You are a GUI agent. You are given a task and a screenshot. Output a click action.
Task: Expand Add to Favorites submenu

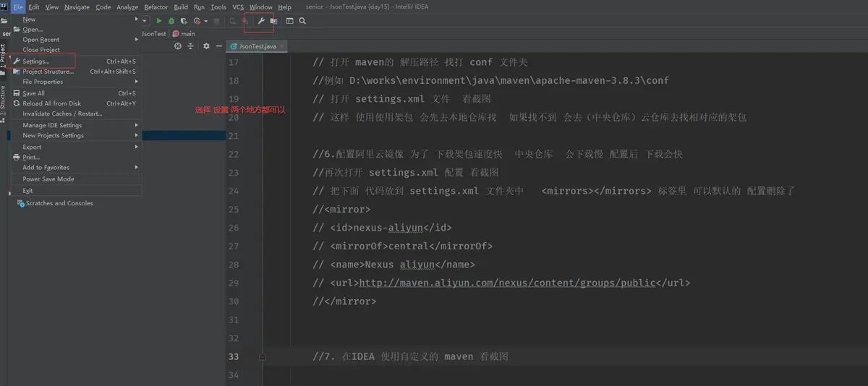point(75,167)
